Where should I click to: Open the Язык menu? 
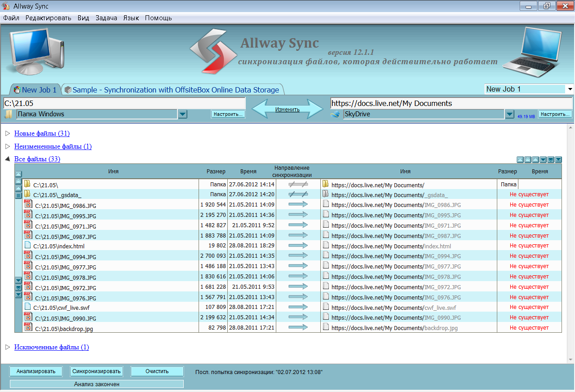click(131, 18)
